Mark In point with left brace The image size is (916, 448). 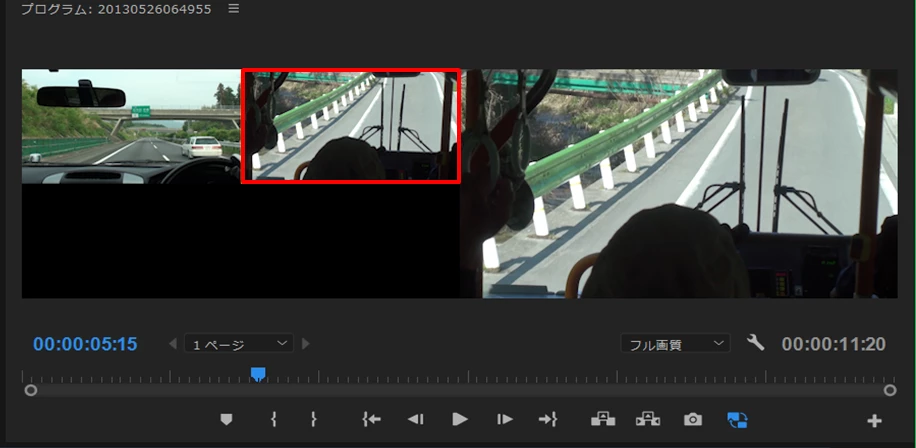point(273,419)
